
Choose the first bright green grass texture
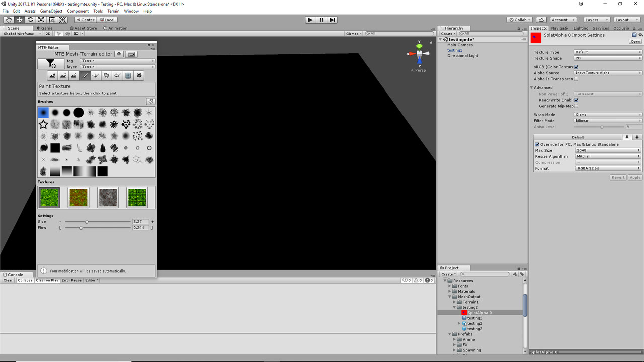pos(49,197)
